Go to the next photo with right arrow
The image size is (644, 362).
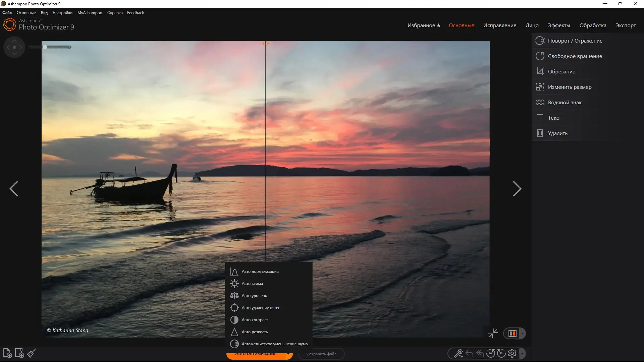point(517,189)
